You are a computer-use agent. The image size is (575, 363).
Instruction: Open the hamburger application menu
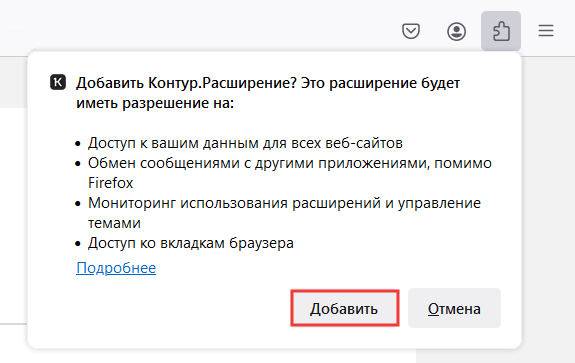(x=546, y=30)
